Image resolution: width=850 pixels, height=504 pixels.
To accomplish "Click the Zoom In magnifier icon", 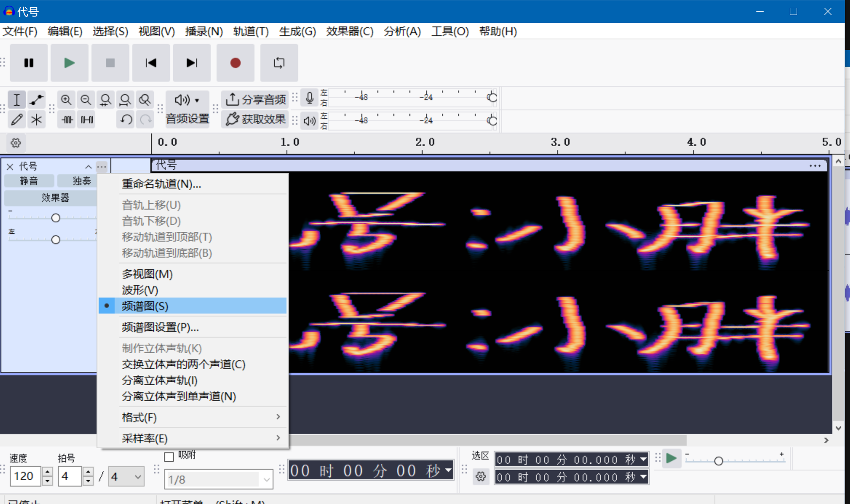I will (x=66, y=100).
